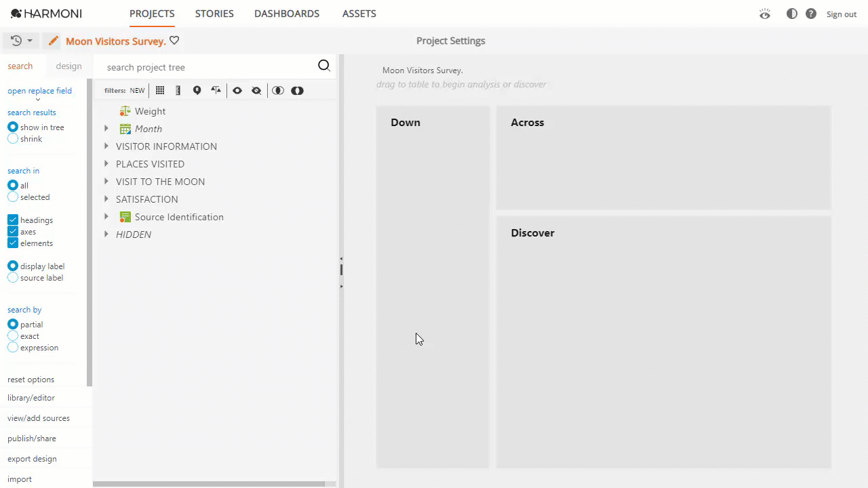Click the Weight scale icon
Screen dimensions: 868x488
click(x=125, y=111)
